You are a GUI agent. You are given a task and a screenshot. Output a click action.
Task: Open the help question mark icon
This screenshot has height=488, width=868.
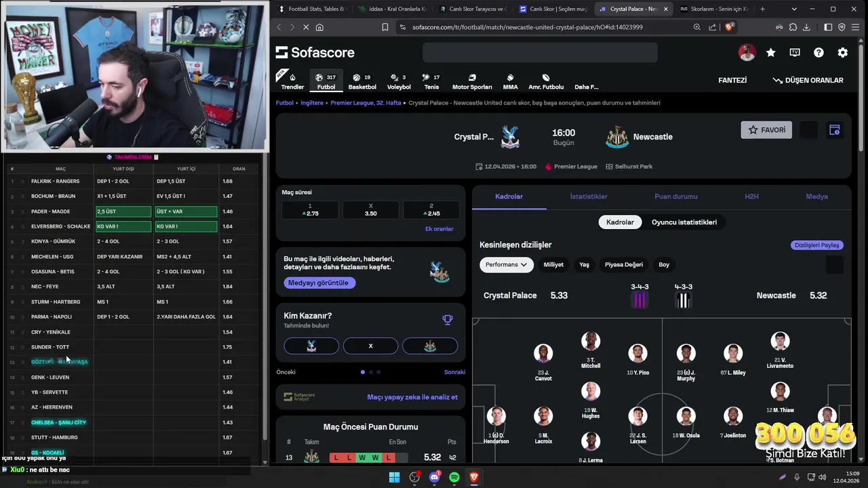pyautogui.click(x=818, y=52)
